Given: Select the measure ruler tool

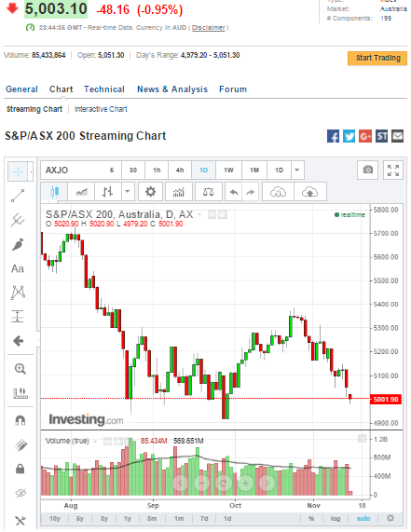Looking at the screenshot, I should coord(20,393).
